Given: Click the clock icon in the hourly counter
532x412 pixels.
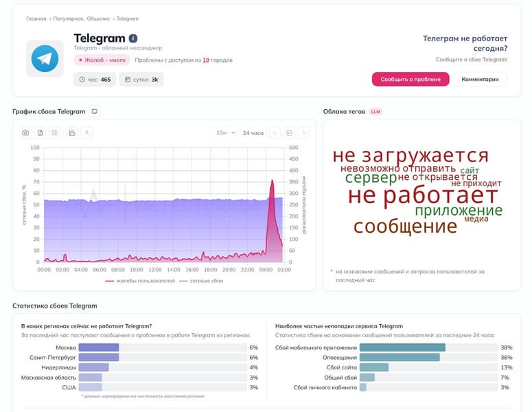Looking at the screenshot, I should click(x=82, y=80).
